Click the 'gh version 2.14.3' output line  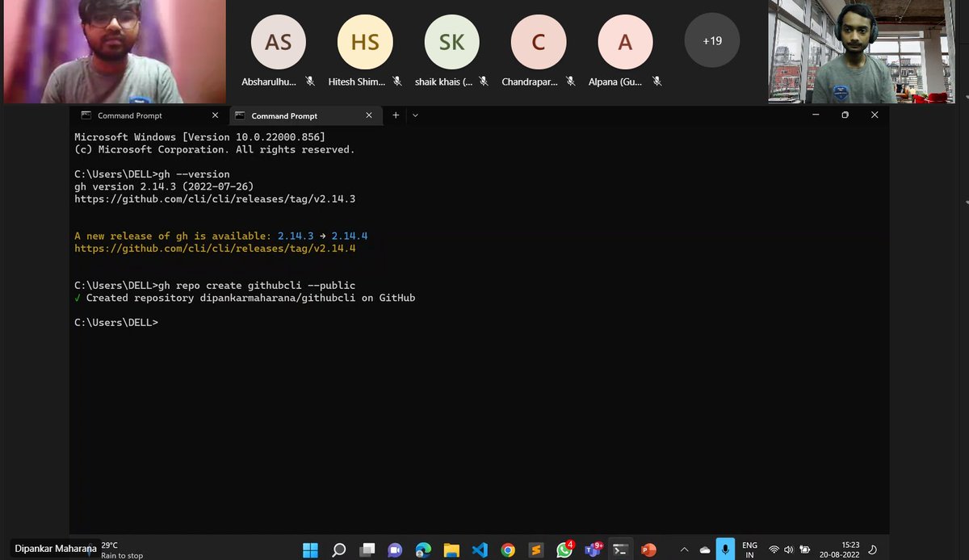(x=165, y=186)
